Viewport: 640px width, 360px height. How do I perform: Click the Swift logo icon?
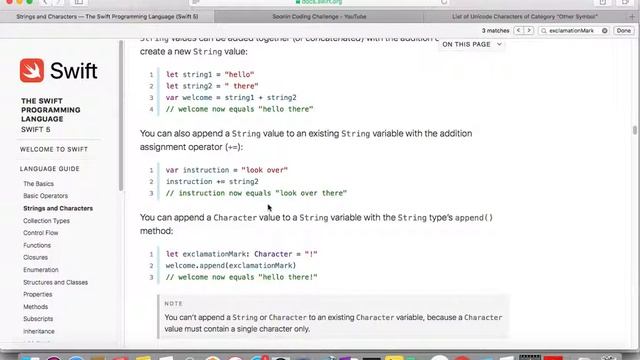(32, 70)
